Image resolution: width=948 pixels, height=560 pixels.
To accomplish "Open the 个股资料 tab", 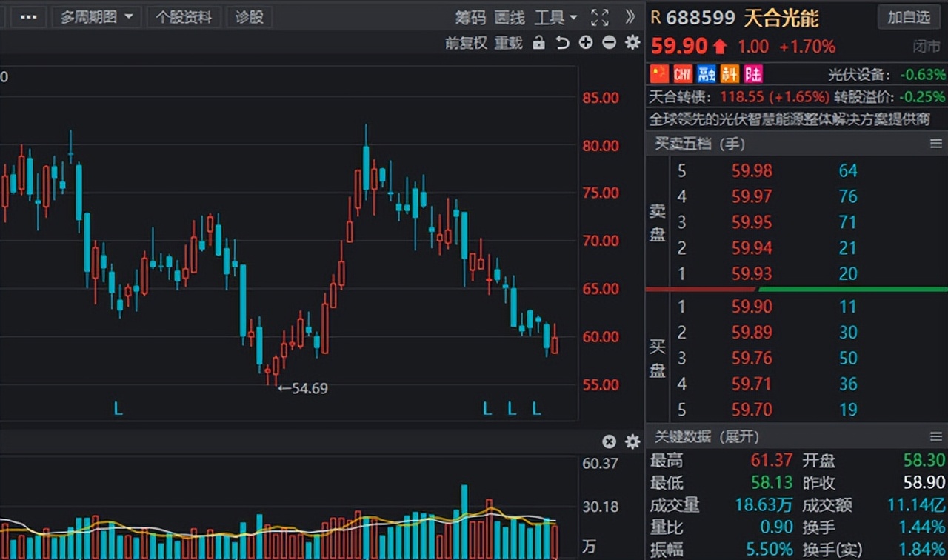I will pos(184,17).
